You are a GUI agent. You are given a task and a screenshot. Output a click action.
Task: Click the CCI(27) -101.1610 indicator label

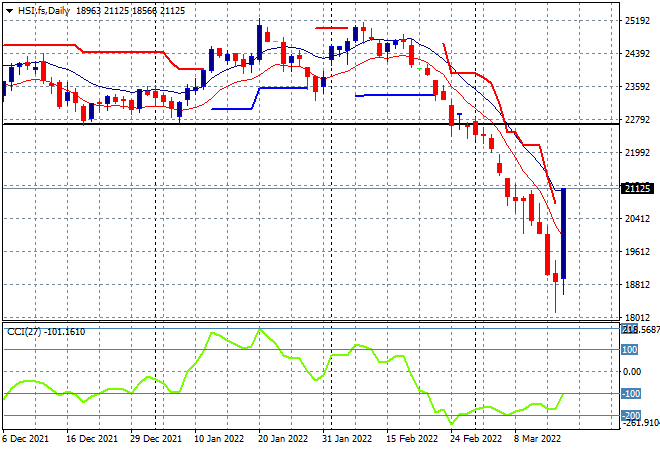point(46,332)
